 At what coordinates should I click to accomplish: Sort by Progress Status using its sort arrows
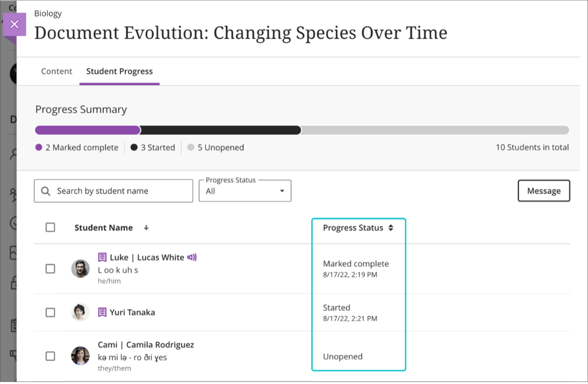(391, 228)
